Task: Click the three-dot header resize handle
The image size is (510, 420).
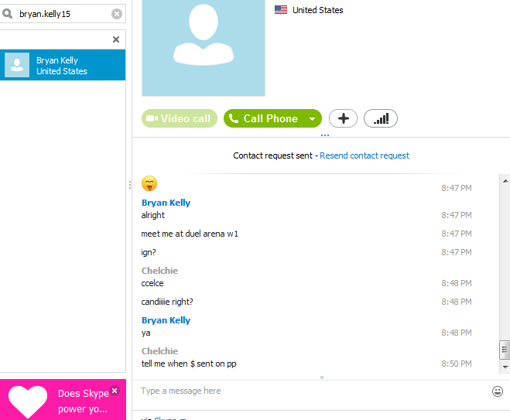Action: click(324, 135)
